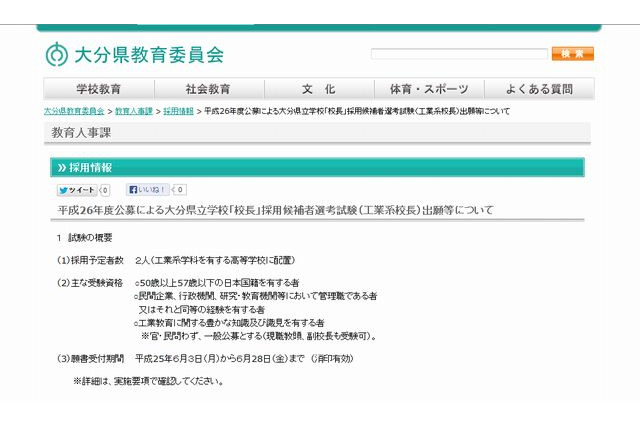The width and height of the screenshot is (640, 426).
Task: Open the 体育・スポーツ navigation tab
Action: pyautogui.click(x=429, y=89)
